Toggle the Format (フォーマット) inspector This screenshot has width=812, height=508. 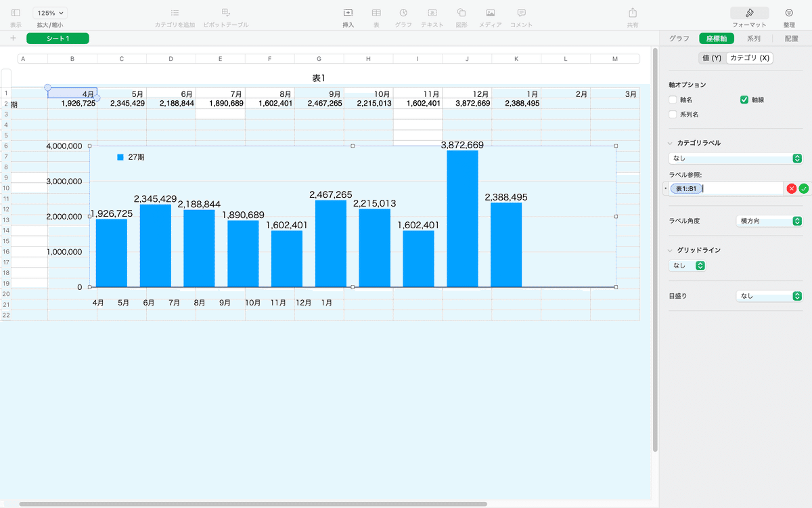749,13
